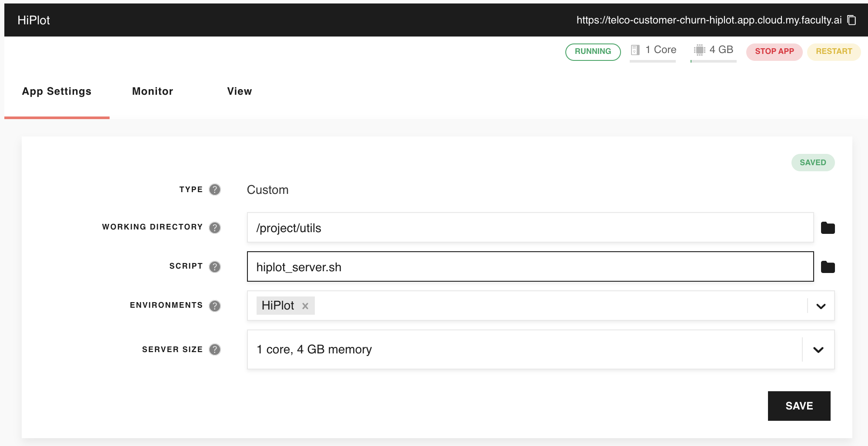The image size is (868, 446).
Task: Open the View tab
Action: (239, 91)
